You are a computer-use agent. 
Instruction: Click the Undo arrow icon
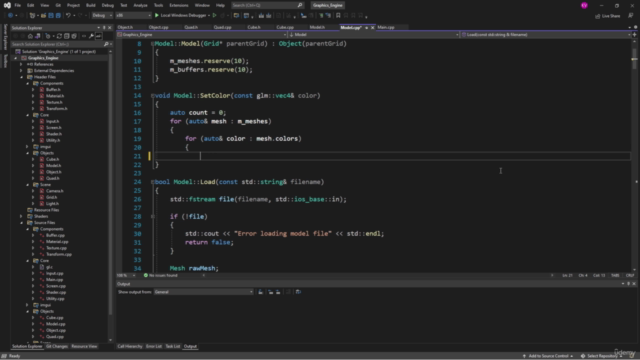pos(68,16)
